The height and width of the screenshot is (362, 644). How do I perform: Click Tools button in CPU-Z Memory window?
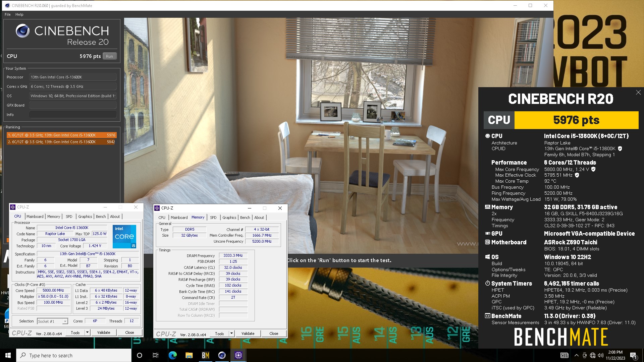click(219, 334)
